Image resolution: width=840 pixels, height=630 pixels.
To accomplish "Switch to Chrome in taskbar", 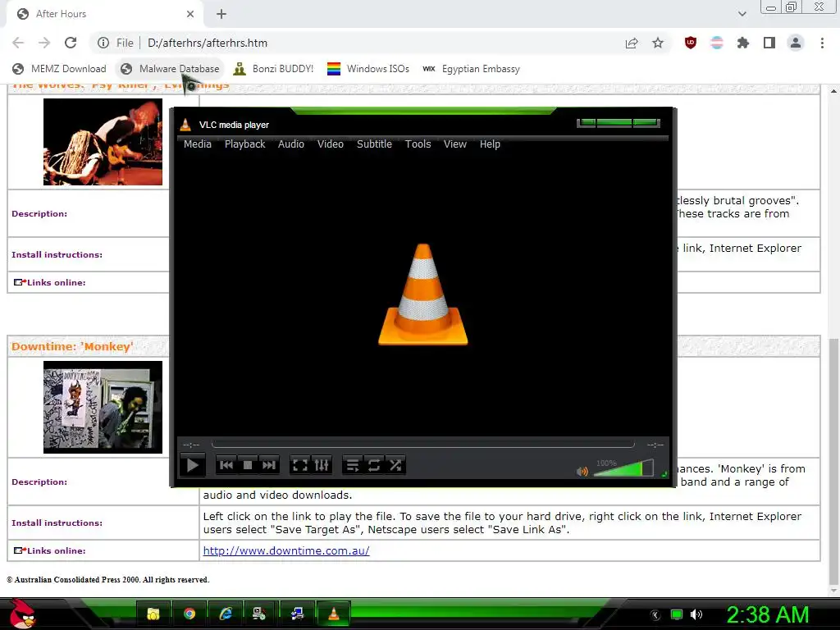I will pos(189,614).
